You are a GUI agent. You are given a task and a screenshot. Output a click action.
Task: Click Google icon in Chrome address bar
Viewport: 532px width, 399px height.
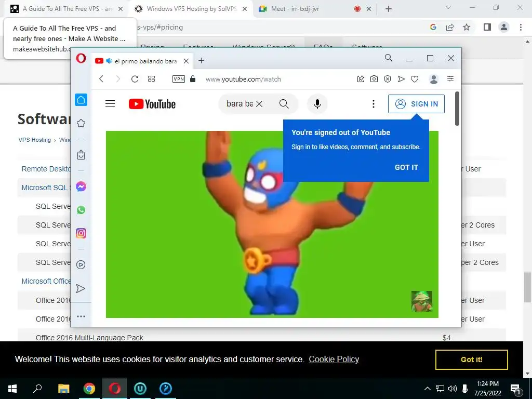pos(433,27)
